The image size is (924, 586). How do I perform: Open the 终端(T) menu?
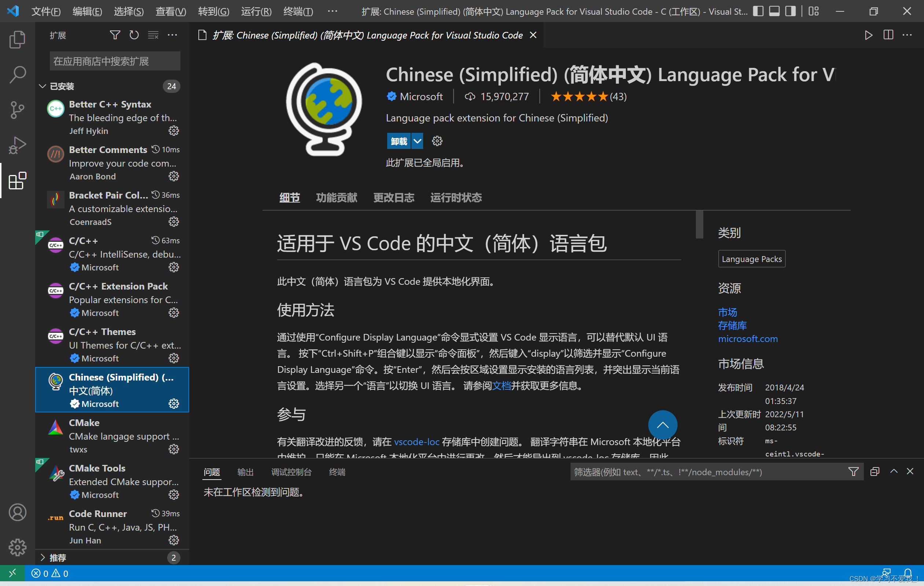point(298,11)
